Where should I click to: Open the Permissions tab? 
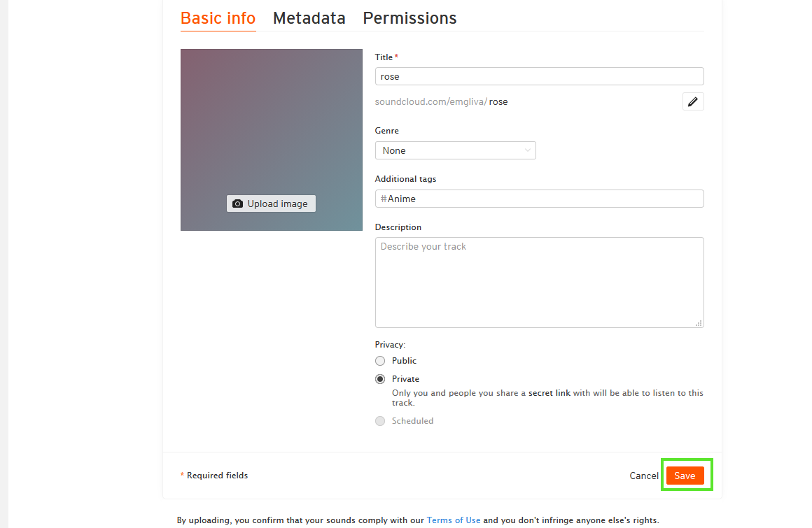[409, 18]
